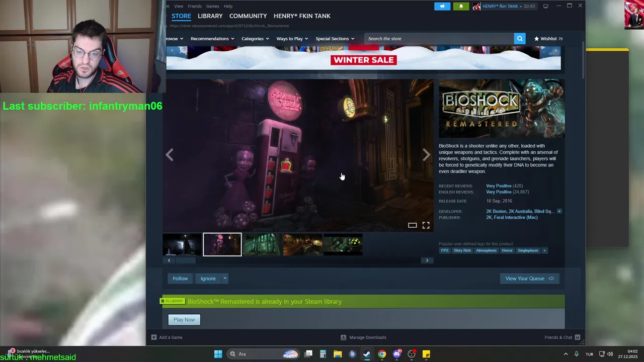Expand more user tags plus button

coord(544,250)
